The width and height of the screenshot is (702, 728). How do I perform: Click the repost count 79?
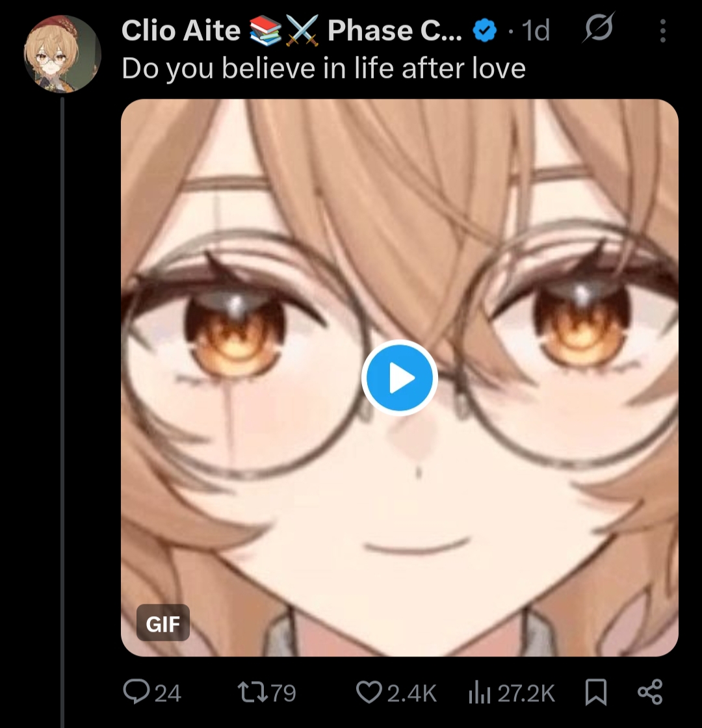click(x=283, y=693)
